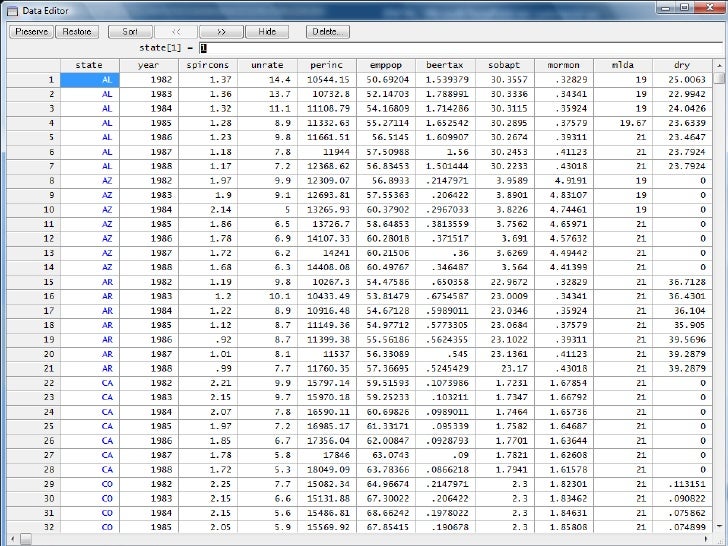Click the state cell AZ in row 8
This screenshot has height=546, width=728.
(107, 181)
